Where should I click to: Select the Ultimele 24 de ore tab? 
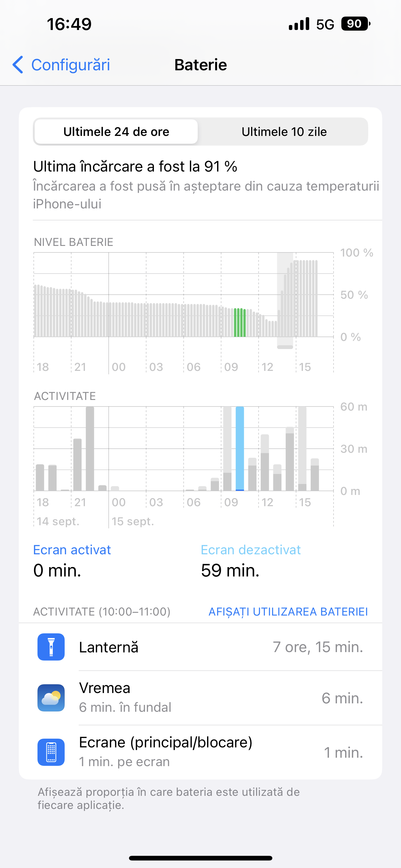point(116,132)
